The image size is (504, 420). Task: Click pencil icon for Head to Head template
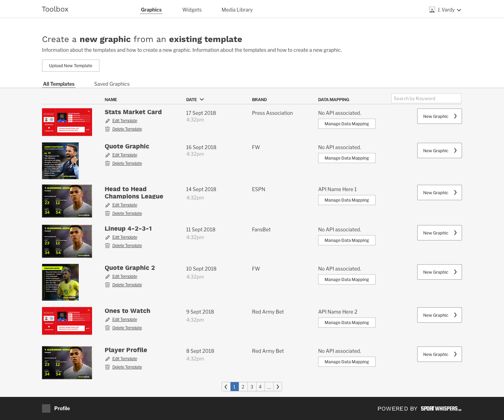tap(107, 205)
